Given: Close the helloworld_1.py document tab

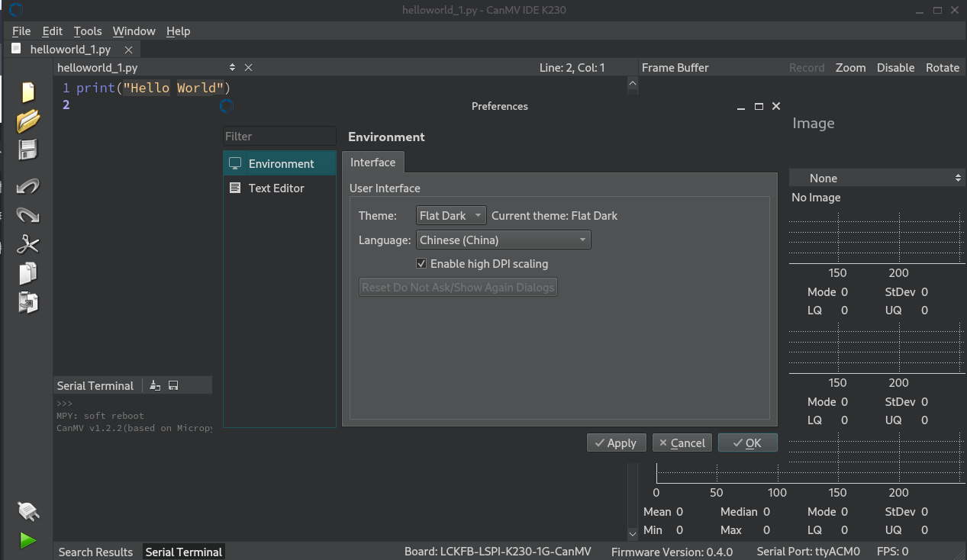Looking at the screenshot, I should tap(128, 50).
